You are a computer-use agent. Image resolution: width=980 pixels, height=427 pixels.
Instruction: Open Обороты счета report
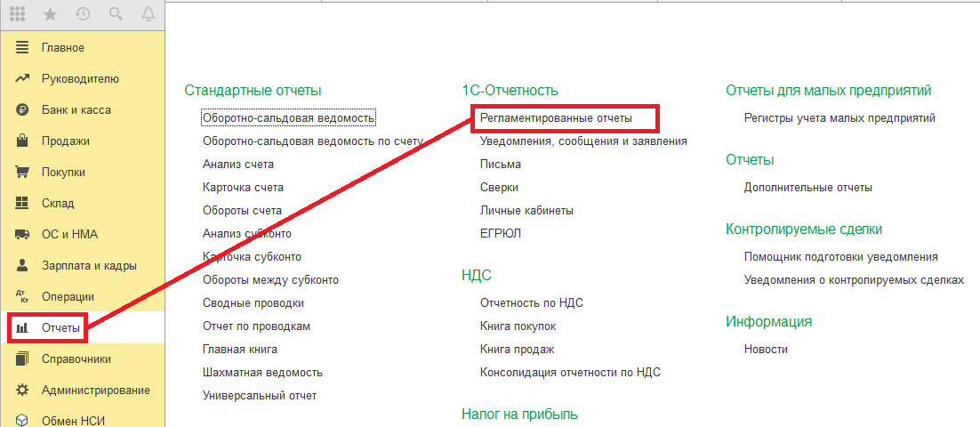(243, 211)
